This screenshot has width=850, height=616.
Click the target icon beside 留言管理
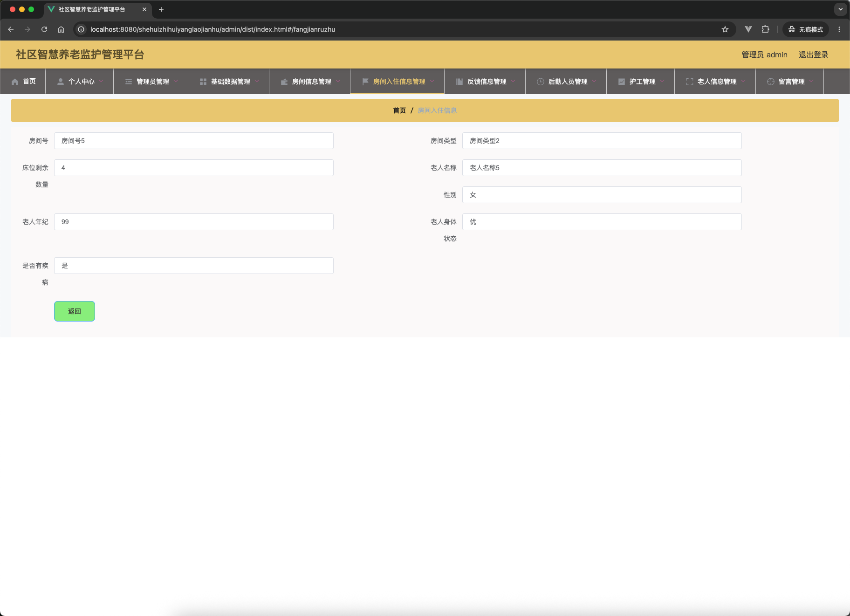(x=771, y=82)
